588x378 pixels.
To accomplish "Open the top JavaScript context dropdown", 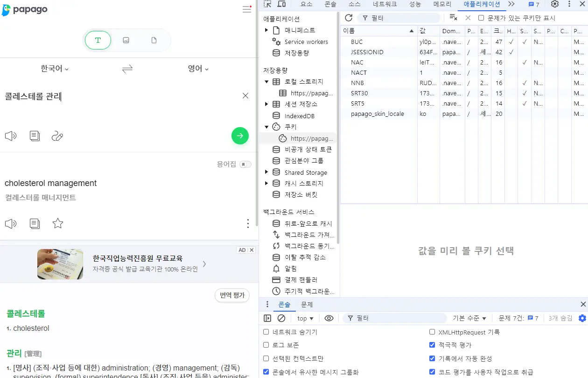I will click(x=305, y=318).
